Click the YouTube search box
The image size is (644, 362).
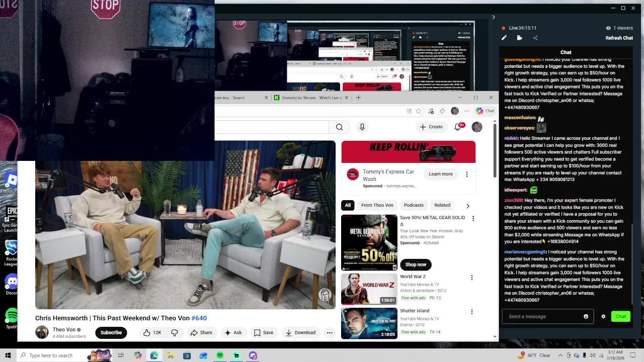tap(272, 127)
